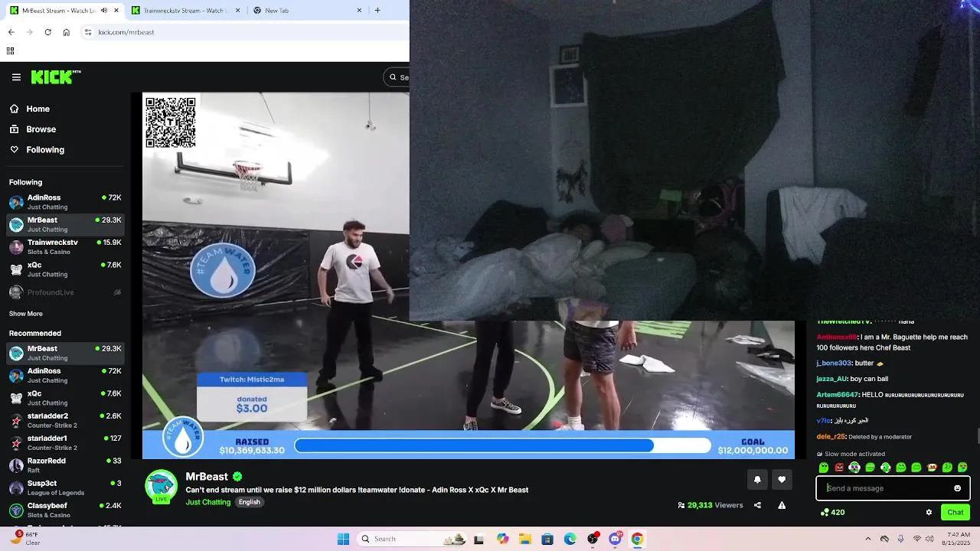Reload the page
This screenshot has width=980, height=551.
click(47, 32)
